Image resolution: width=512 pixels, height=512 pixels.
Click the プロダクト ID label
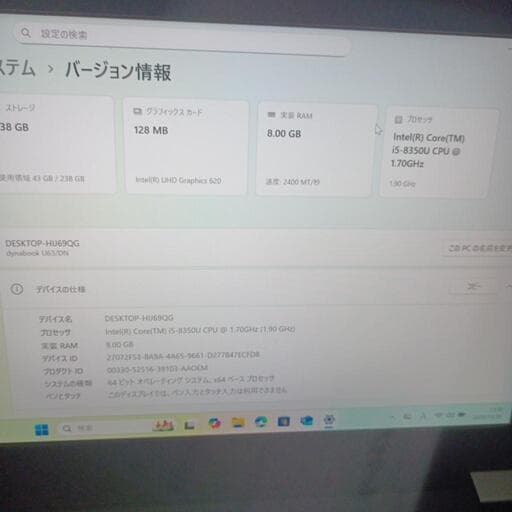click(63, 371)
